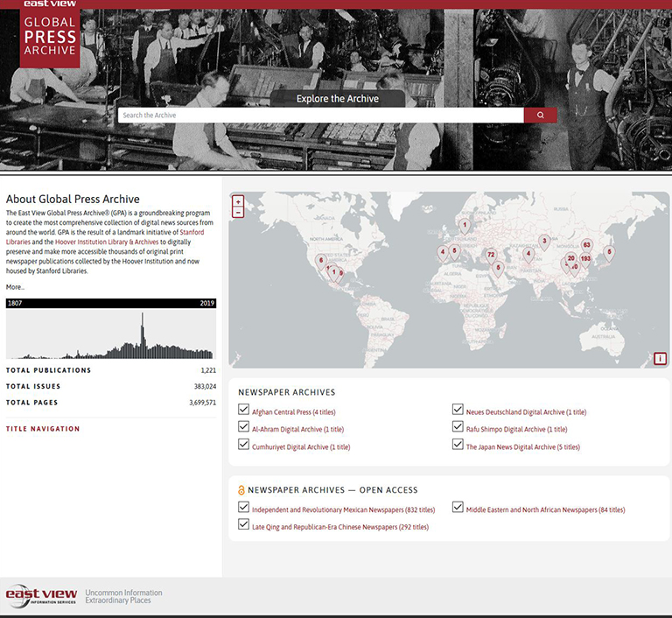Screen dimensions: 672x618
Task: Zoom out on the map
Action: (x=238, y=212)
